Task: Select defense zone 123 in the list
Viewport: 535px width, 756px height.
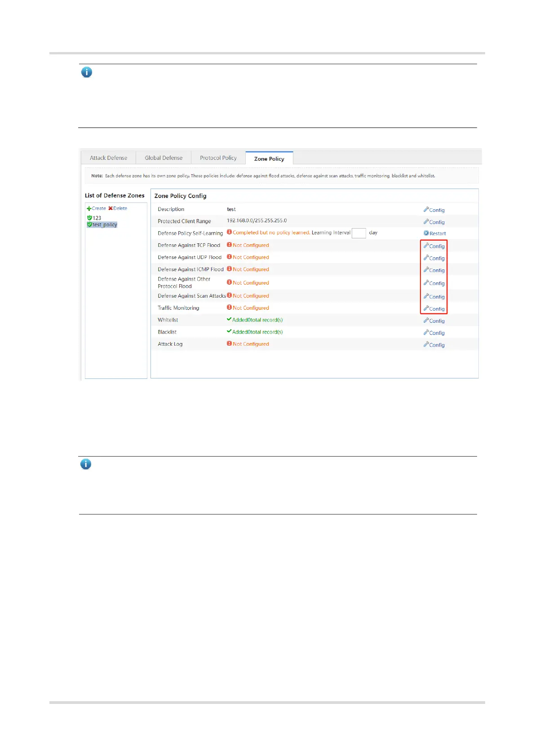Action: (97, 218)
